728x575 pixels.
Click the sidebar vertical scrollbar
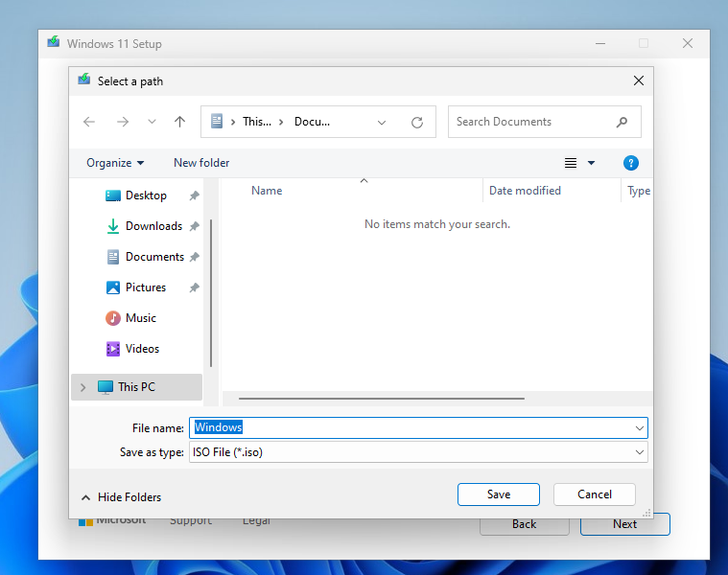211,293
